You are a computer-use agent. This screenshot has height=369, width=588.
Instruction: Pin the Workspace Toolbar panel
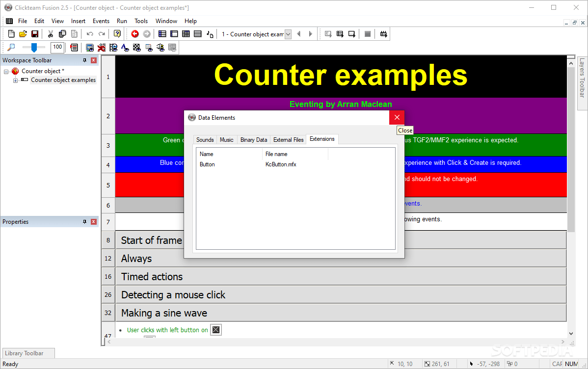84,60
